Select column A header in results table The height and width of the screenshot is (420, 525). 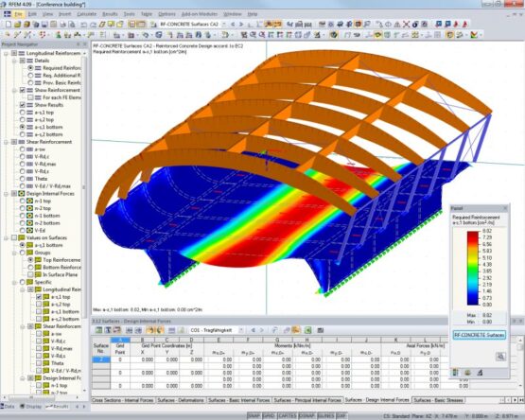pos(120,340)
